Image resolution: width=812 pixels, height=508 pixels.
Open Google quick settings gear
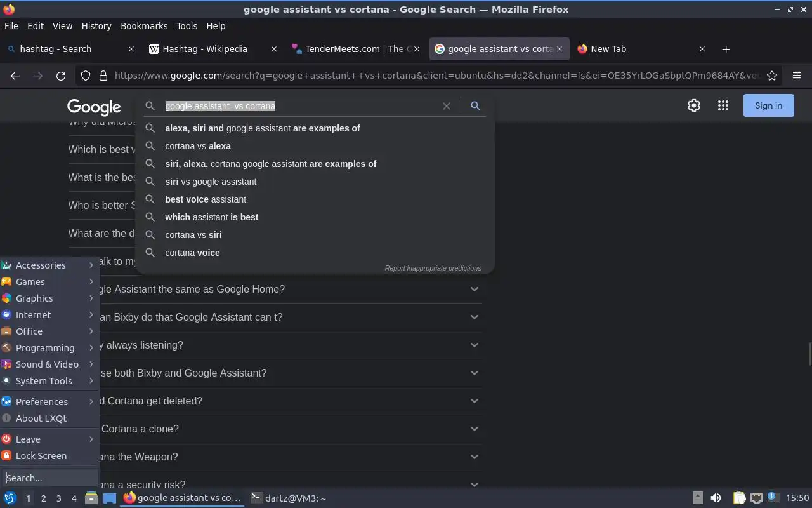pos(694,106)
